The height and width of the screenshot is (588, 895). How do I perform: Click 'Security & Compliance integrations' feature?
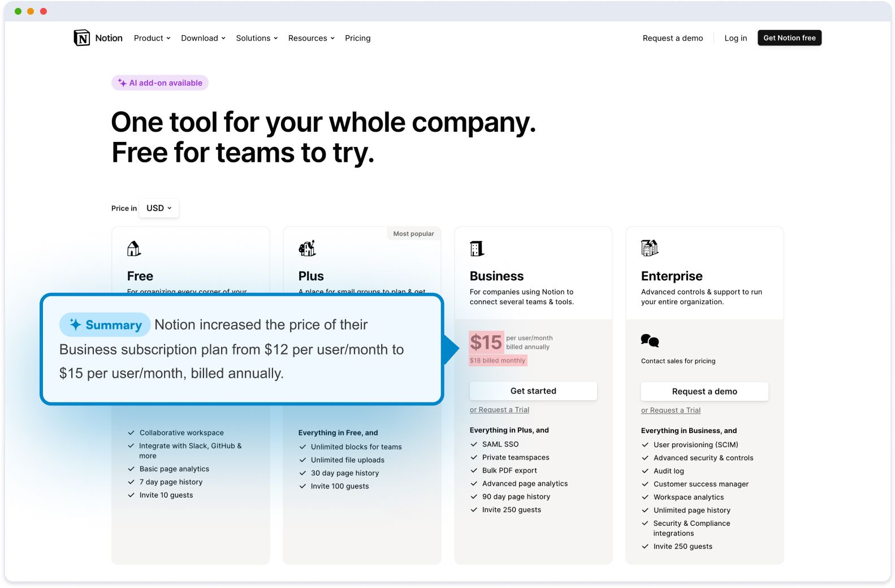(x=691, y=528)
